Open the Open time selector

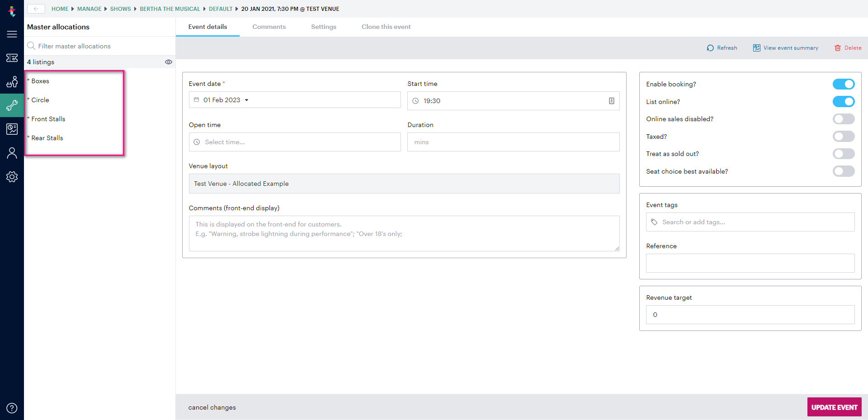pos(294,142)
